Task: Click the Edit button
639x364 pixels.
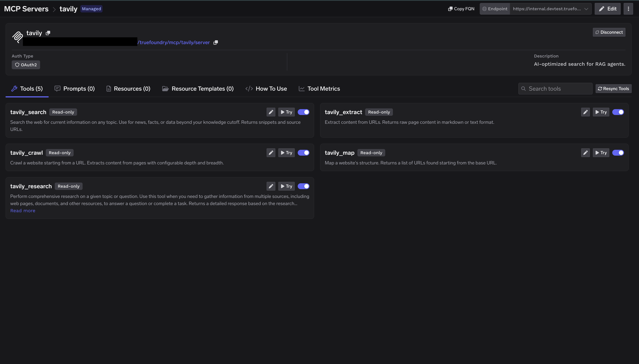Action: point(608,9)
